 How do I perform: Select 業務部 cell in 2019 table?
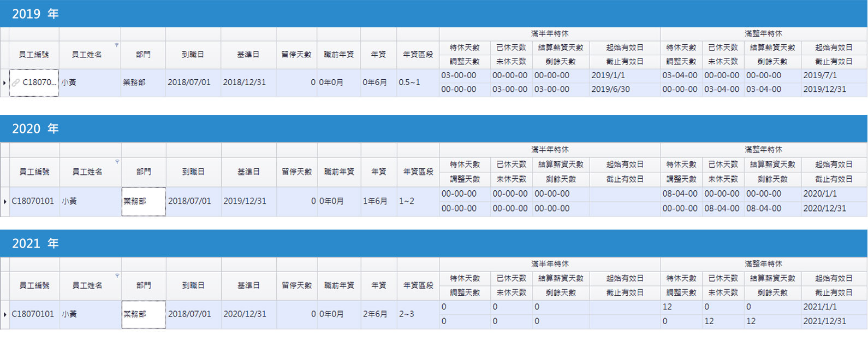[x=143, y=83]
